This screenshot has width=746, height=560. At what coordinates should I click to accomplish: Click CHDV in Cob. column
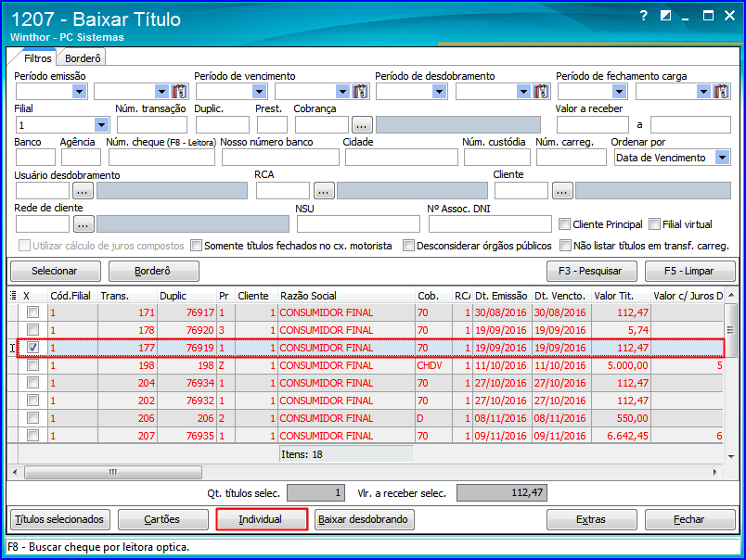click(x=430, y=365)
